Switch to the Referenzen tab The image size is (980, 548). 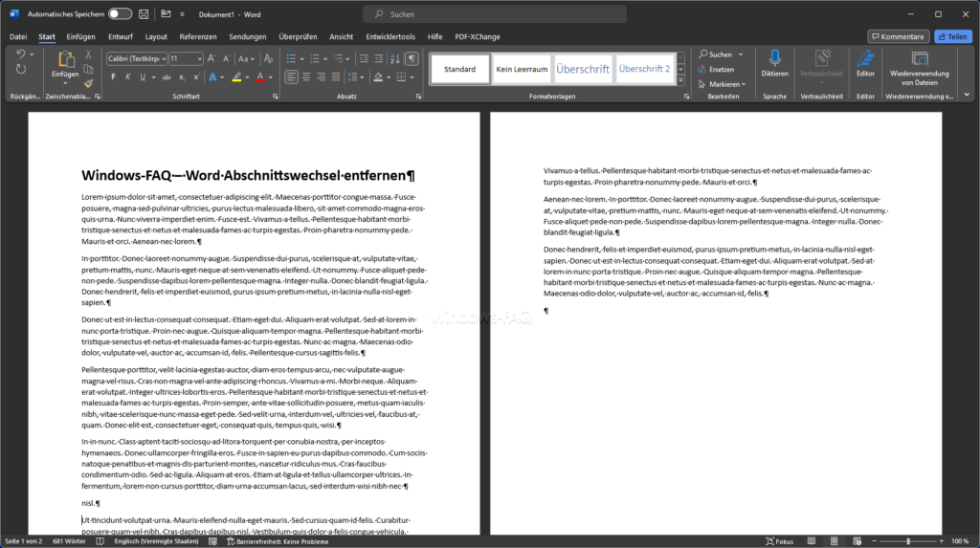point(197,37)
